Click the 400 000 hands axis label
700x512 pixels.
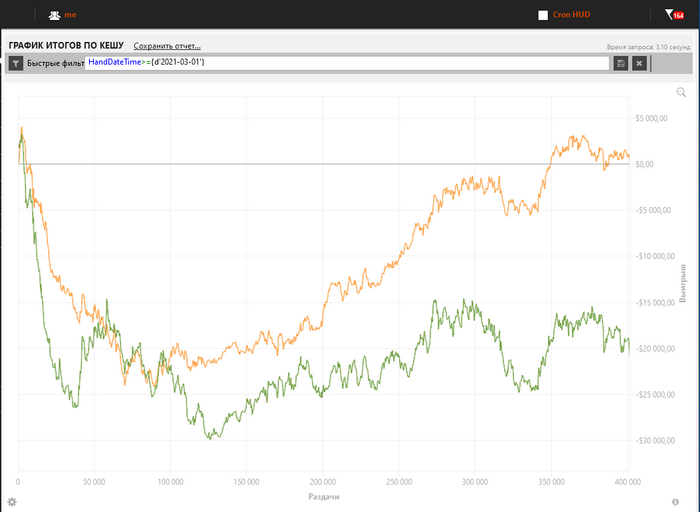tap(627, 482)
